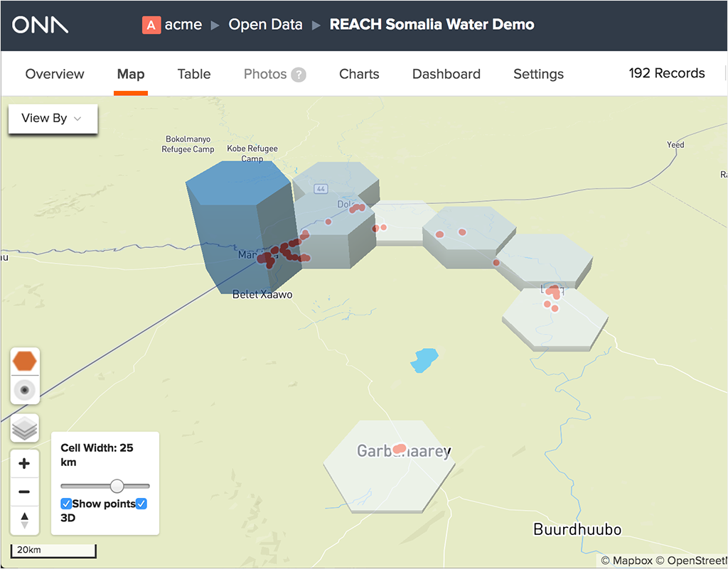Click the route 44 road shield
728x569 pixels.
tap(321, 189)
